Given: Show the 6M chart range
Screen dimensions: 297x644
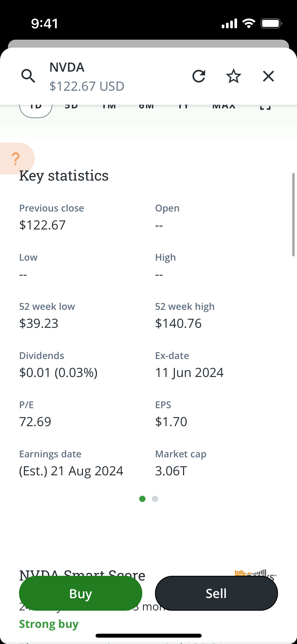Looking at the screenshot, I should point(146,107).
